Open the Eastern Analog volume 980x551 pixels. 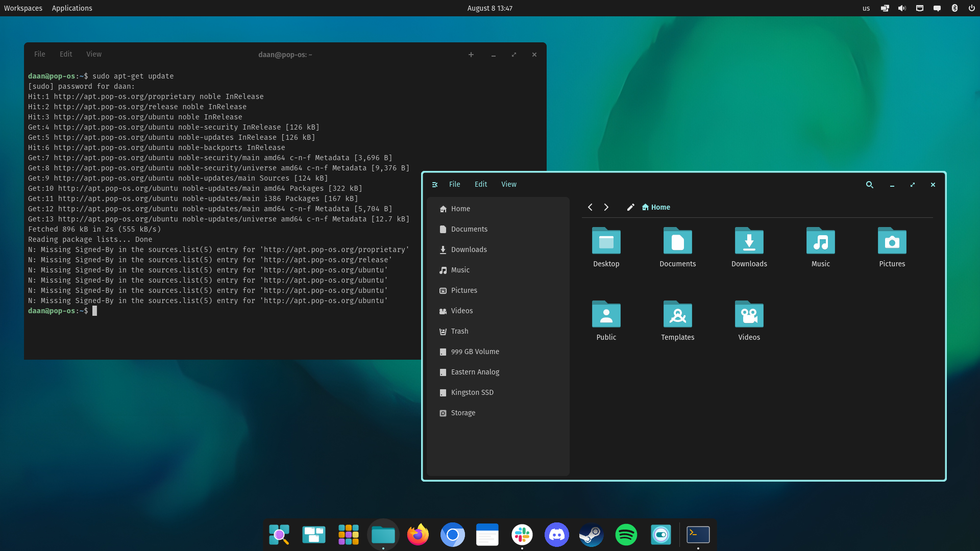click(x=475, y=372)
